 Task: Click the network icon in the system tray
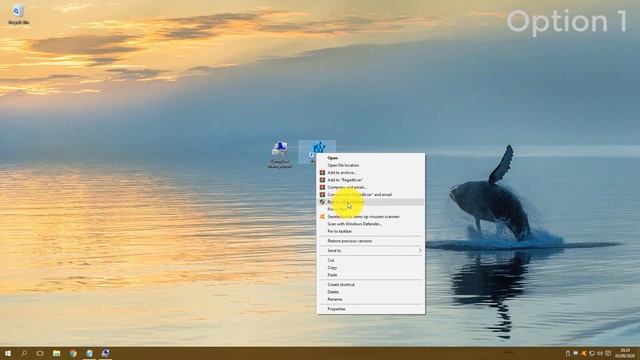click(592, 353)
